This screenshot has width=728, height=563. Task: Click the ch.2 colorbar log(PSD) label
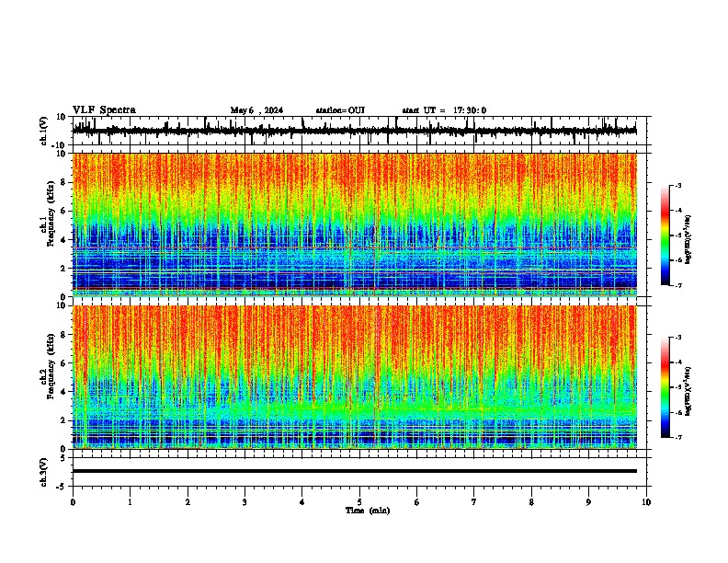click(688, 391)
